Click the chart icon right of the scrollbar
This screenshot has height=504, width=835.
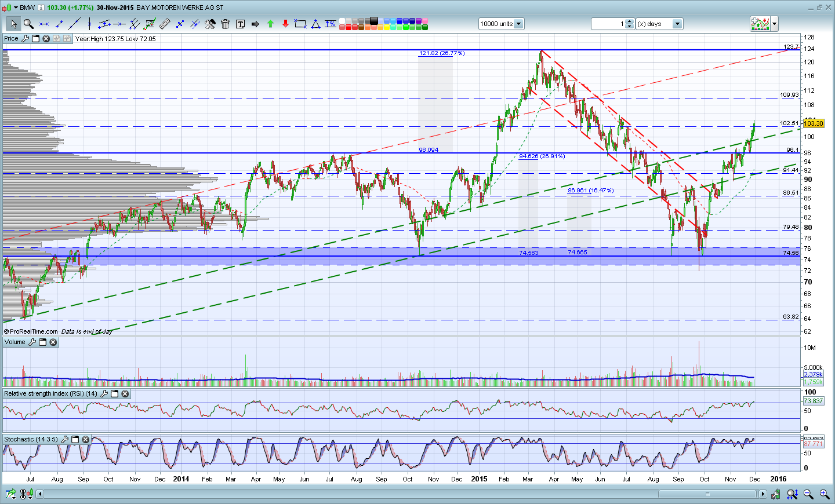pyautogui.click(x=775, y=494)
